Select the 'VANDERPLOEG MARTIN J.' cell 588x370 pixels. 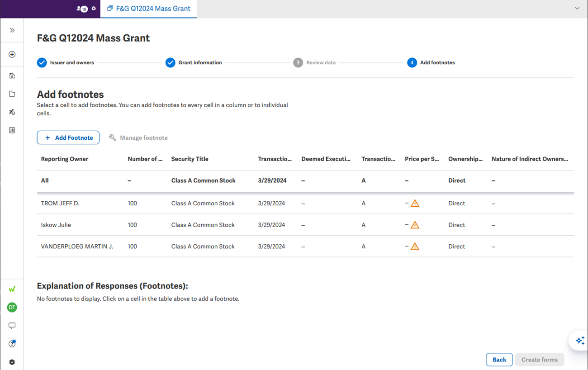tap(77, 247)
